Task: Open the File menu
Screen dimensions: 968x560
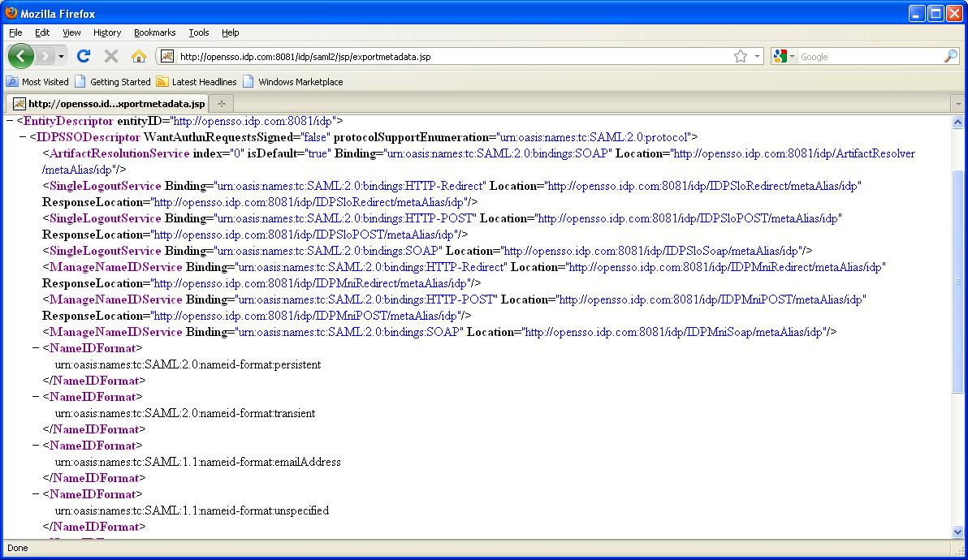Action: 15,32
